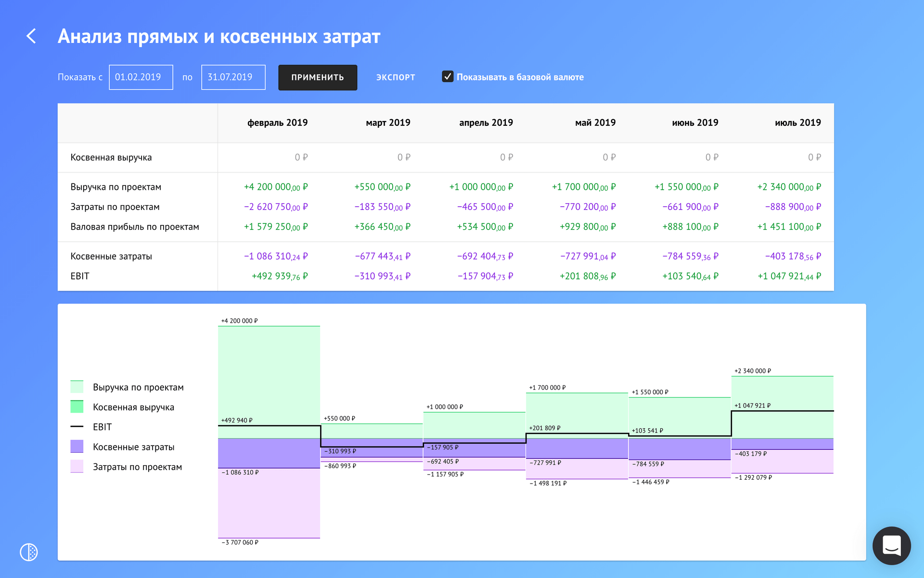Click the 'Затраты по проектам' legend swatch
The width and height of the screenshot is (924, 578).
(77, 466)
